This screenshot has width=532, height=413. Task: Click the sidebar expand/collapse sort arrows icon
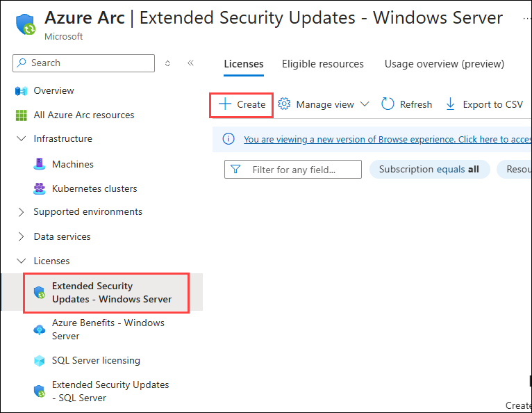click(x=167, y=63)
